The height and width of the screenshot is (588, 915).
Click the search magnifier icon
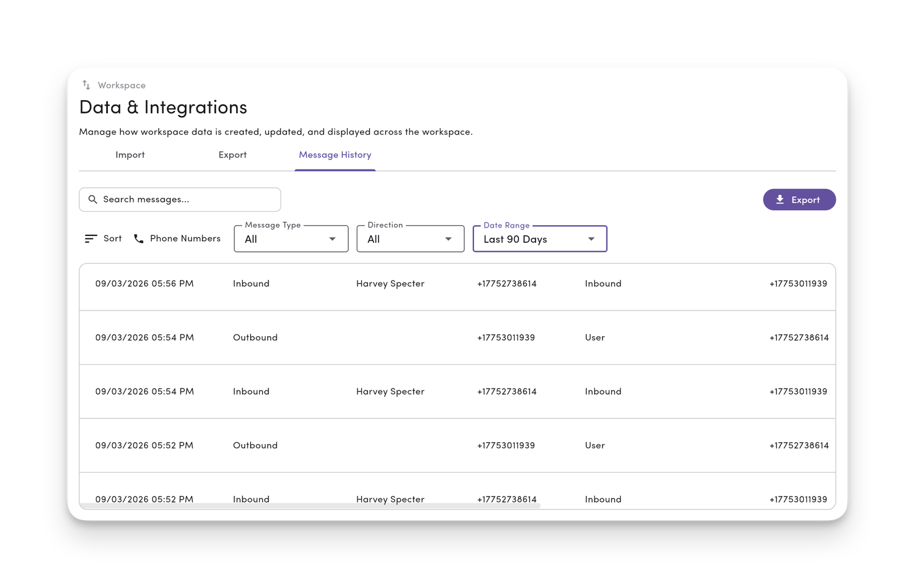click(x=93, y=199)
